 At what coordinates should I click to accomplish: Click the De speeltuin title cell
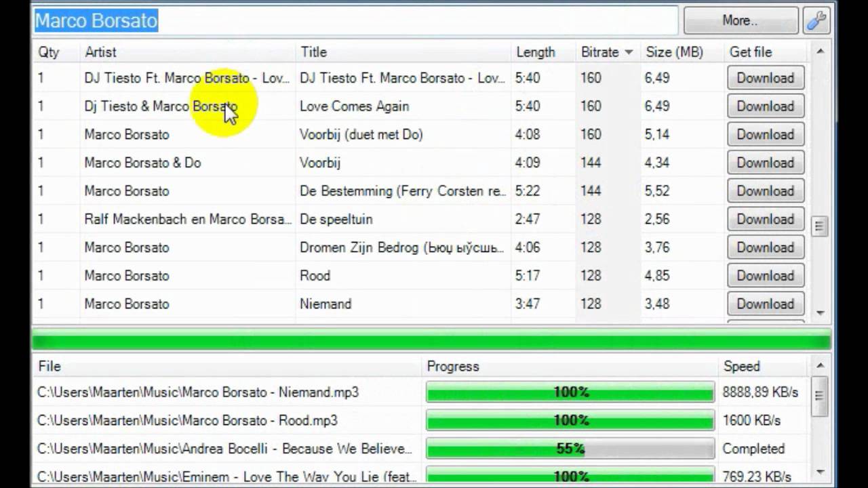pyautogui.click(x=336, y=219)
